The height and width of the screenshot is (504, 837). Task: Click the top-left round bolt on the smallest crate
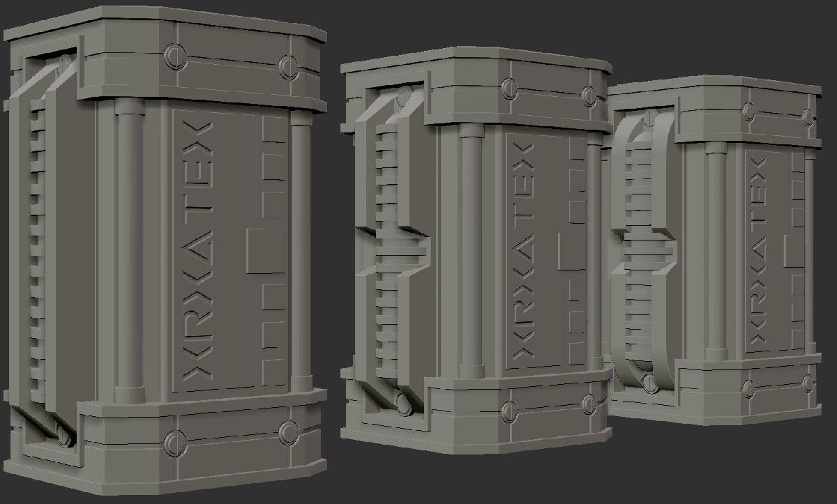coord(749,112)
